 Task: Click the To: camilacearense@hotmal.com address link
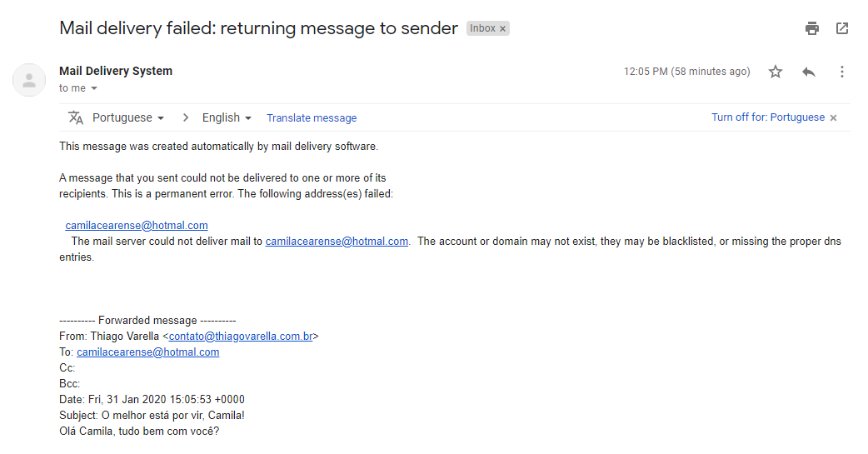pos(147,352)
